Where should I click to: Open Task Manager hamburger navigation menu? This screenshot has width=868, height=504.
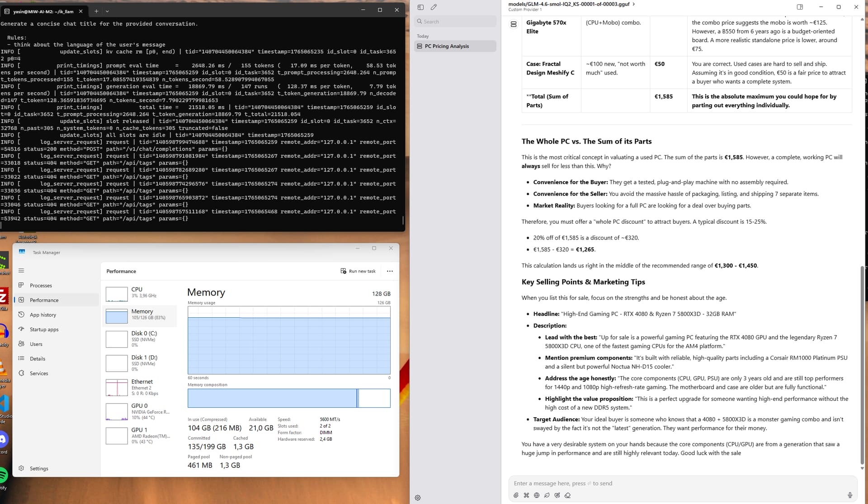coord(21,271)
